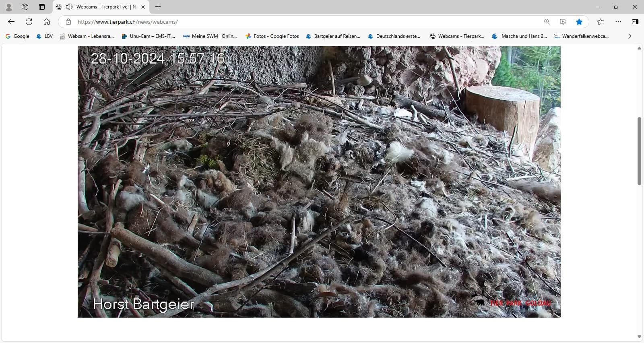Open the tab actions menu icon
The width and height of the screenshot is (644, 343).
pyautogui.click(x=42, y=7)
